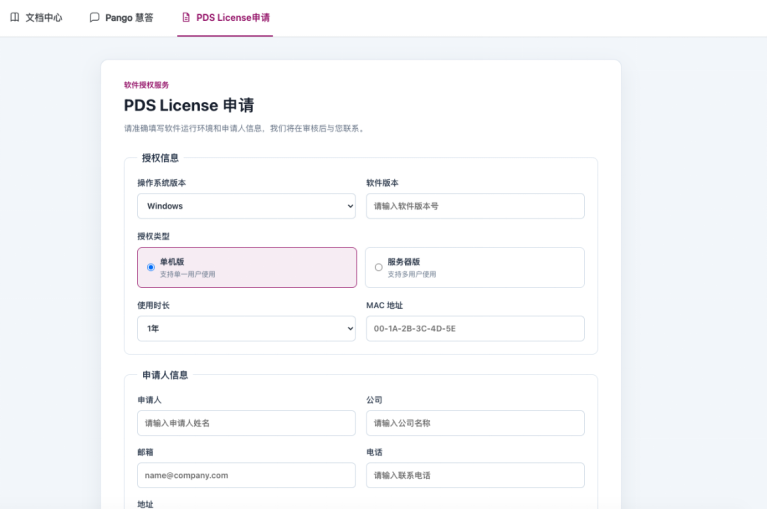
Task: Click the 邮箱 email input field
Action: (x=246, y=475)
